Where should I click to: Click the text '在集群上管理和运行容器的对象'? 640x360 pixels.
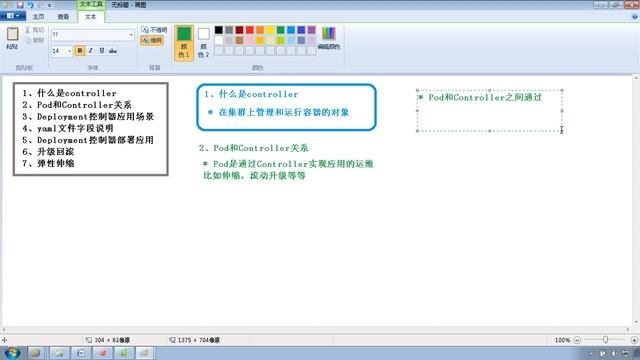point(284,112)
